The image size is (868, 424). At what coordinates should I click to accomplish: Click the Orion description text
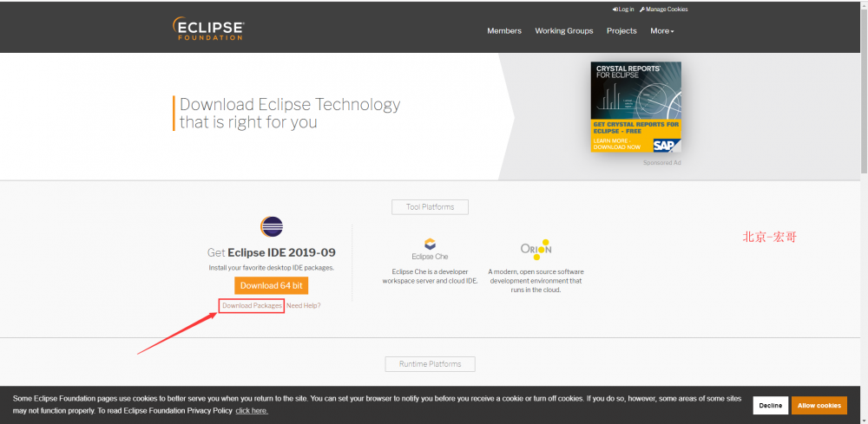pyautogui.click(x=536, y=281)
